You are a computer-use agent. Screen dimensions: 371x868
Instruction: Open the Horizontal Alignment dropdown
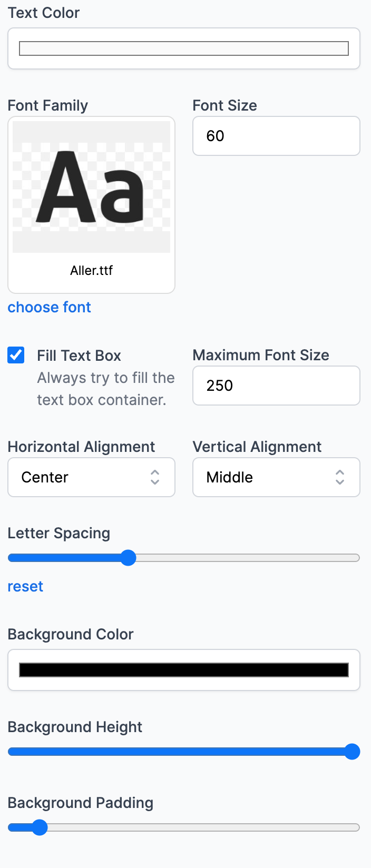pos(91,477)
